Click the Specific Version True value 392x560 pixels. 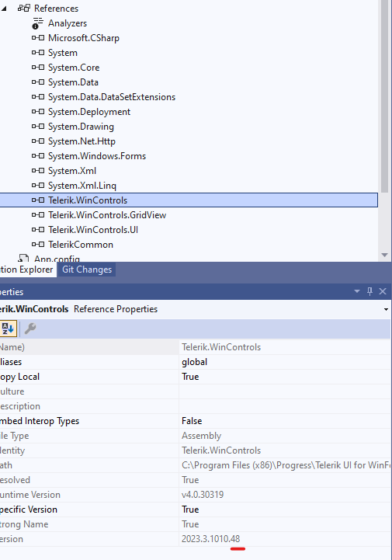tap(190, 510)
